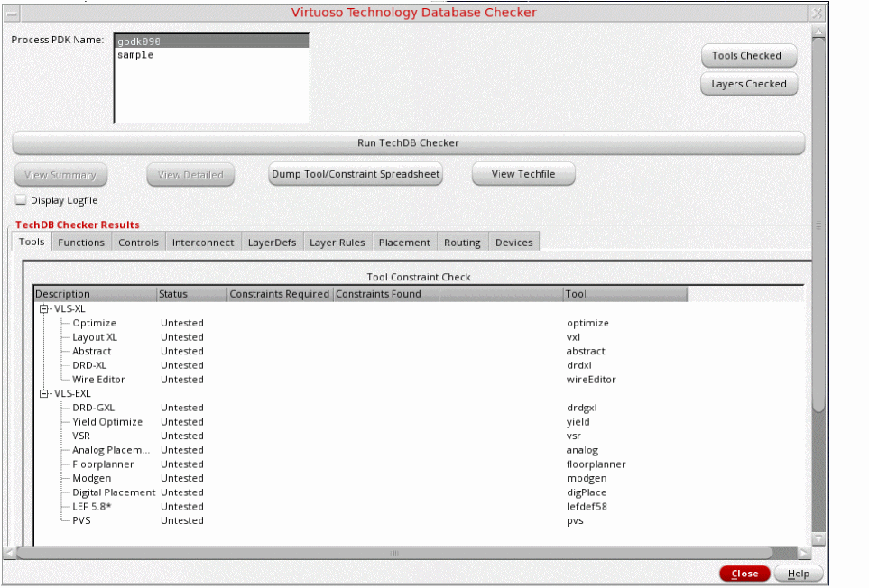Open Help at the bottom right
The image size is (869, 588).
[x=799, y=574]
